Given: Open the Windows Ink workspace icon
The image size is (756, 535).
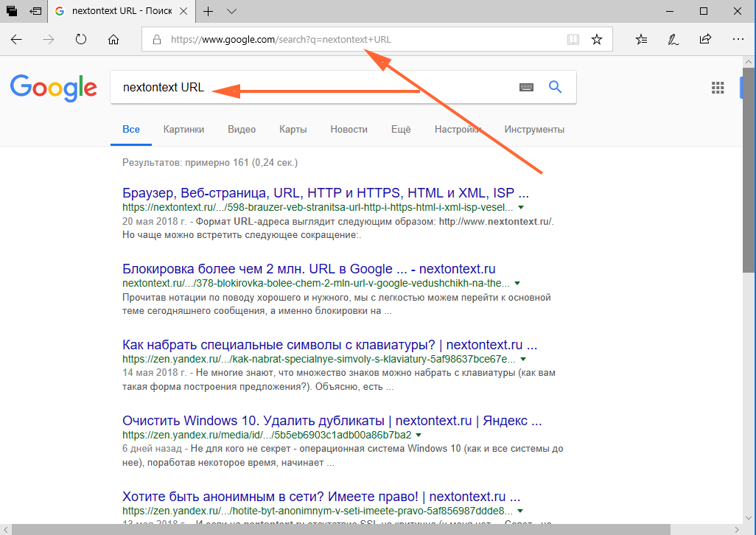Looking at the screenshot, I should [672, 39].
